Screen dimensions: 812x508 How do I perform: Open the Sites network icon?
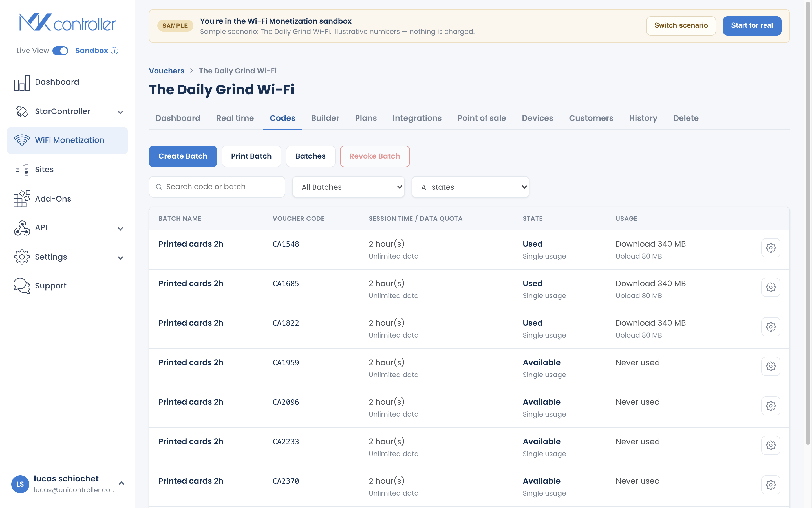(x=22, y=170)
